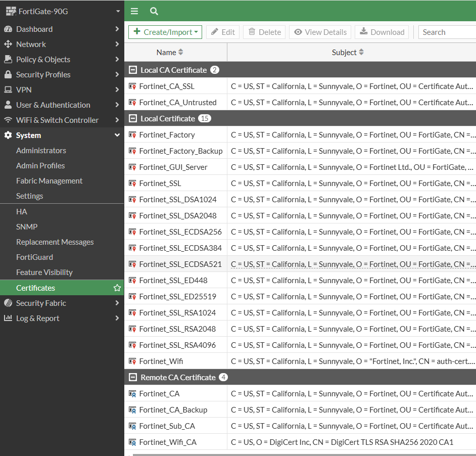Open the SNMP page
Screen dimensions: 476x456
click(x=27, y=226)
